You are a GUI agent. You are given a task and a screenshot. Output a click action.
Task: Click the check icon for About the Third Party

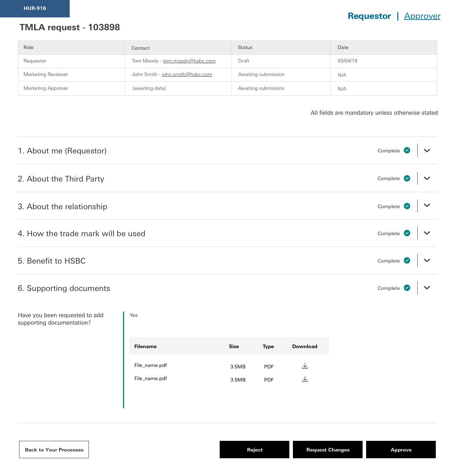407,178
